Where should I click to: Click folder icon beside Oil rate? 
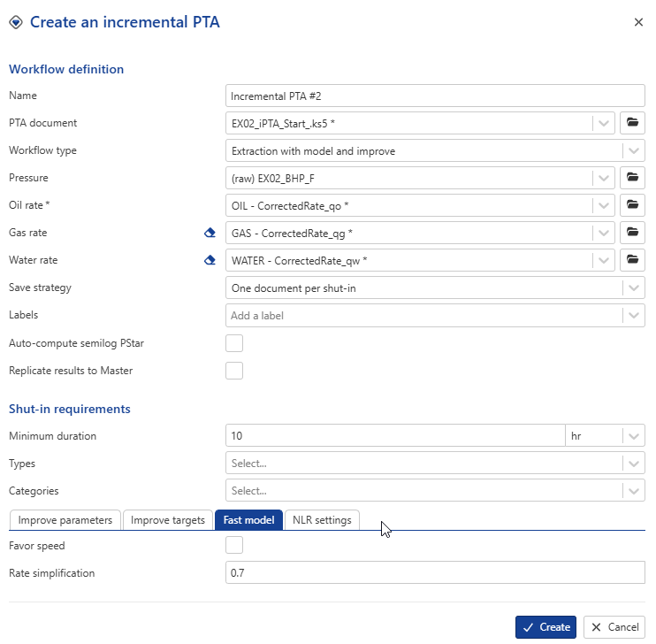coord(631,205)
